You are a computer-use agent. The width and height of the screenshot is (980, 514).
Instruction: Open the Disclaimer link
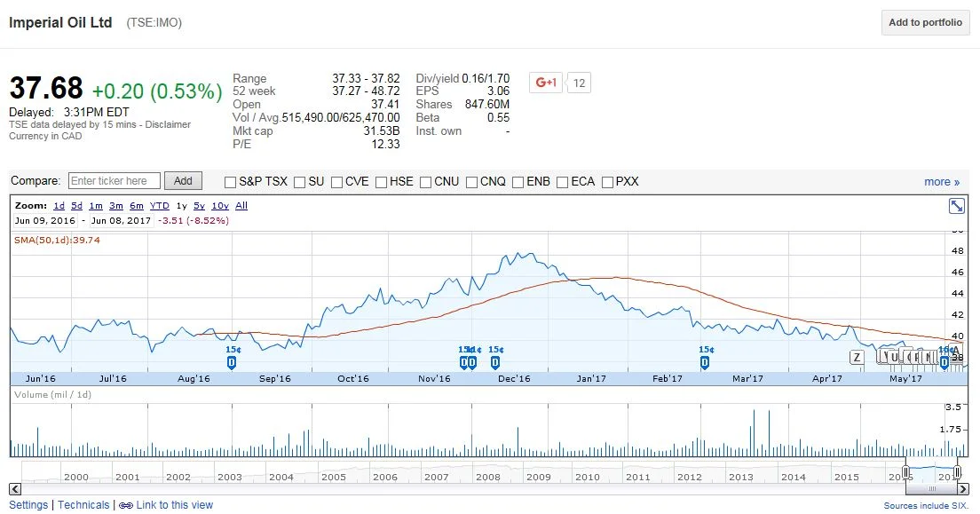click(168, 124)
